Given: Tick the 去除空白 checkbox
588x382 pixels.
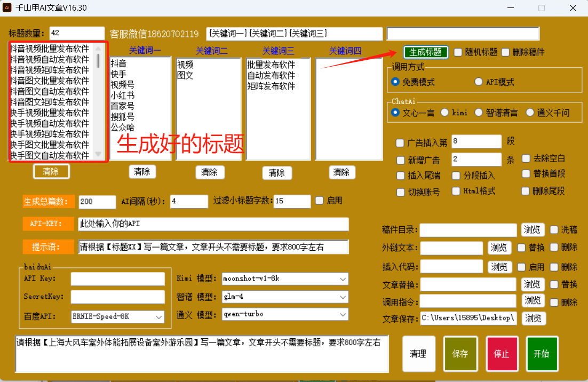Looking at the screenshot, I should [x=526, y=158].
